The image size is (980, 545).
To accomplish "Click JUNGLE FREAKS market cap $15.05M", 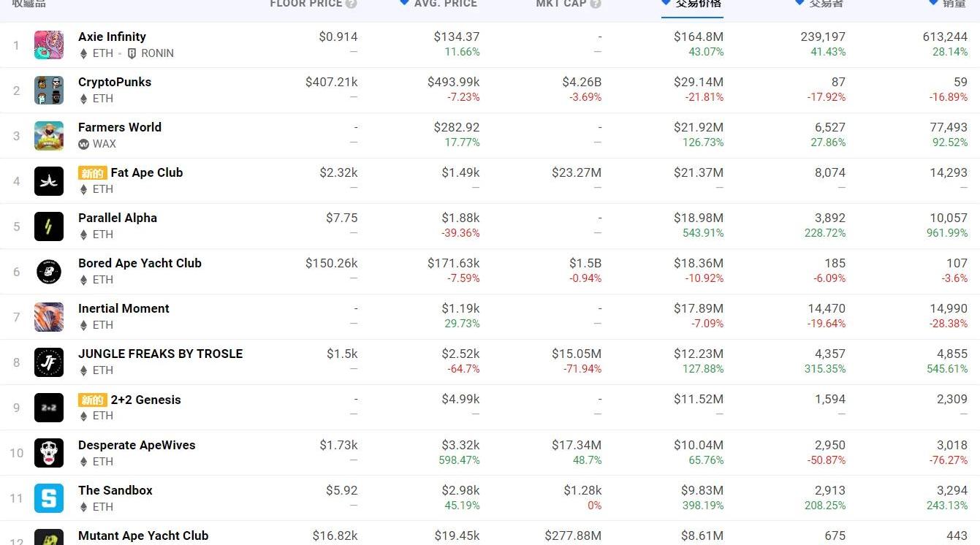I will pyautogui.click(x=577, y=354).
